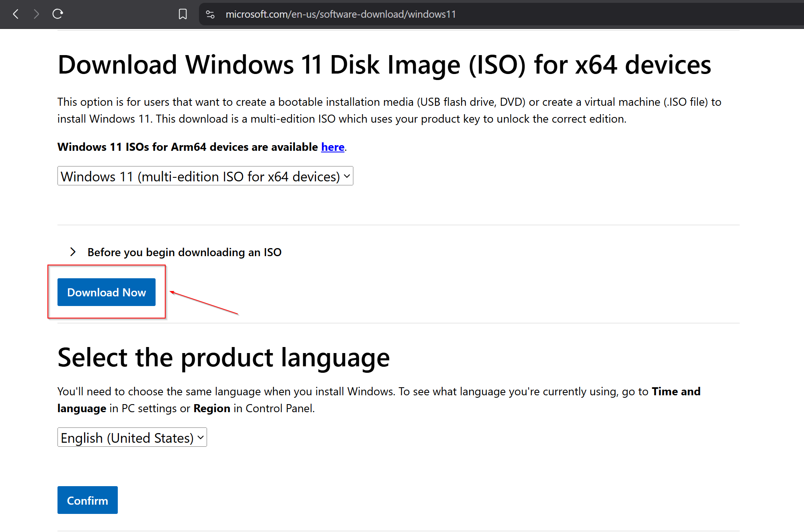Click the Confirm button
The width and height of the screenshot is (804, 532).
tap(88, 500)
